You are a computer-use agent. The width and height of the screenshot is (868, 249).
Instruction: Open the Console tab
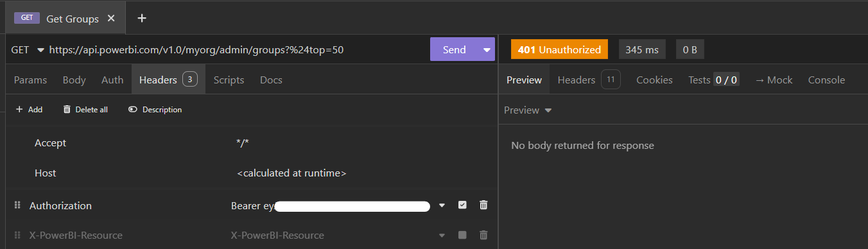[826, 80]
